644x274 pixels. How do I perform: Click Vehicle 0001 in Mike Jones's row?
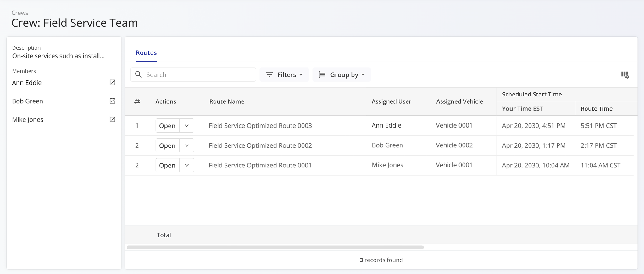454,165
